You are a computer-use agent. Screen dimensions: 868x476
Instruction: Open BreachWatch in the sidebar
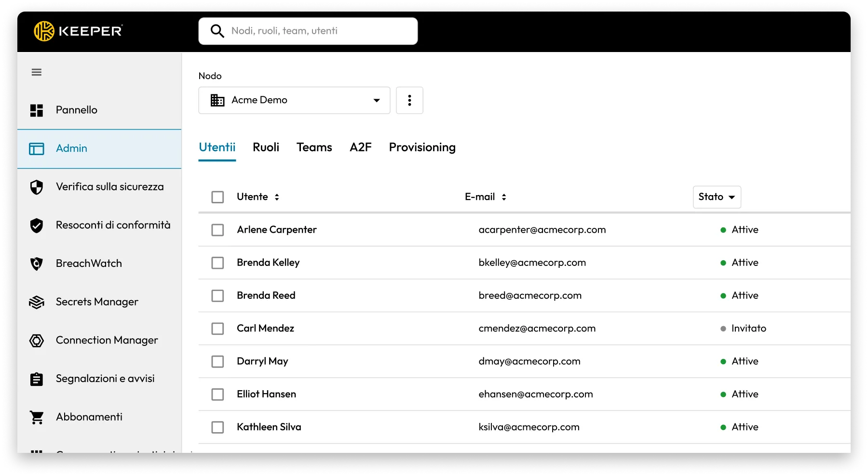[99, 264]
